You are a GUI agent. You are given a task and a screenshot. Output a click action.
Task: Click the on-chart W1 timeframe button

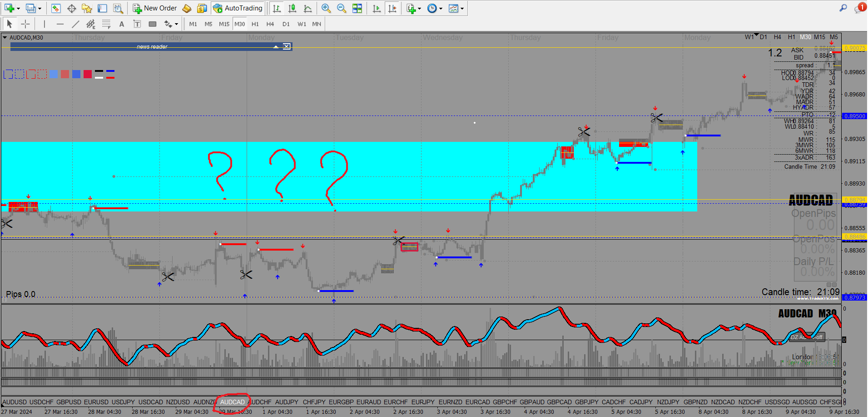click(x=749, y=37)
